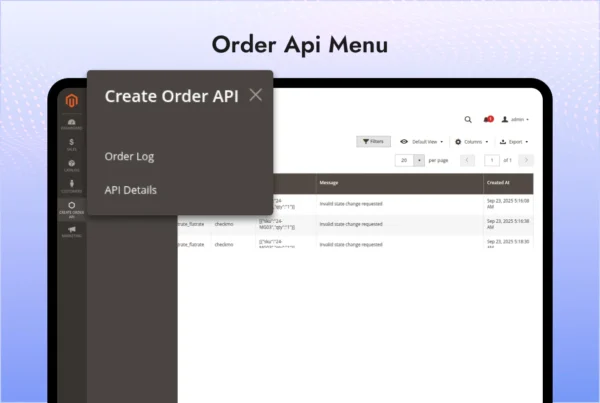
Task: Select the Sep 23, 2025 5:16:38 AM cell
Action: pyautogui.click(x=508, y=224)
